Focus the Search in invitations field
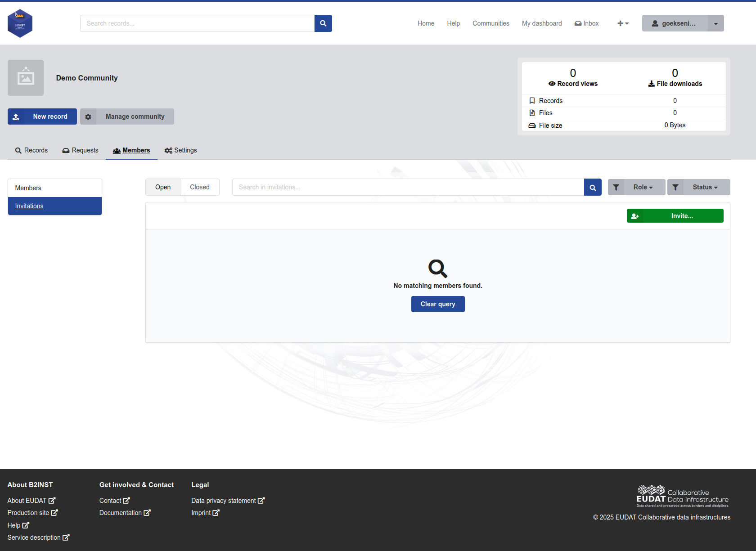Viewport: 756px width, 551px height. (408, 187)
